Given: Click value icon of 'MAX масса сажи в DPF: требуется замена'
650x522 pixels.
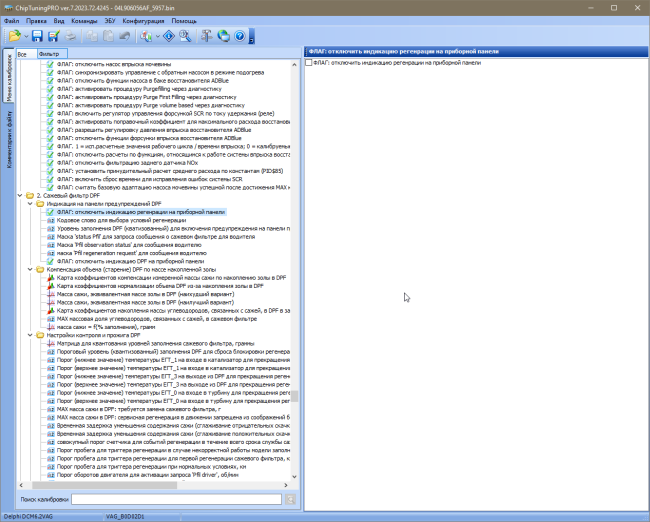Looking at the screenshot, I should tap(51, 409).
